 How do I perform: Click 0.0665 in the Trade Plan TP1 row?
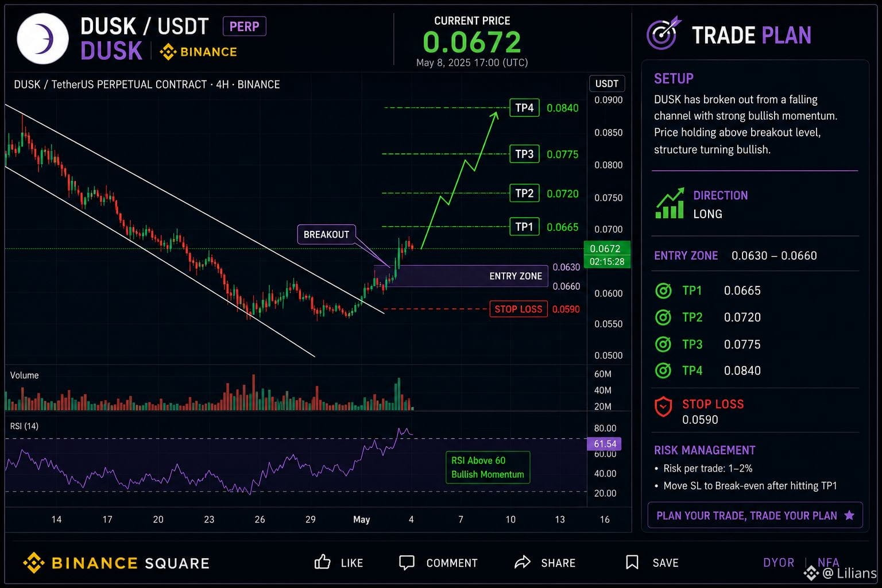coord(742,291)
